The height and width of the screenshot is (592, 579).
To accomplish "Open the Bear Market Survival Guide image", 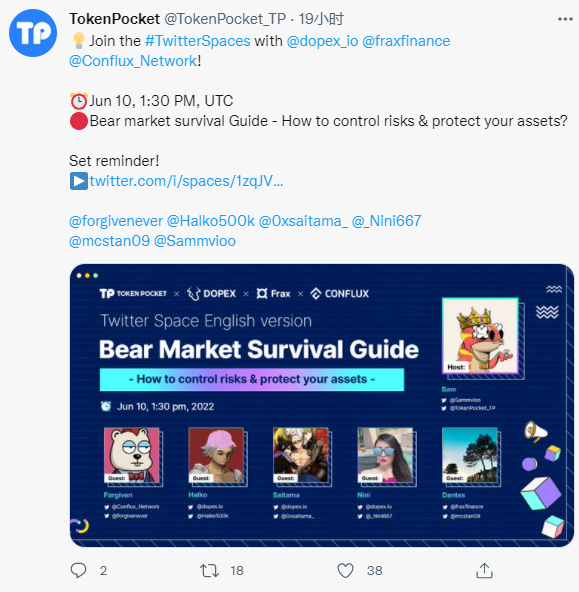I will click(x=322, y=405).
